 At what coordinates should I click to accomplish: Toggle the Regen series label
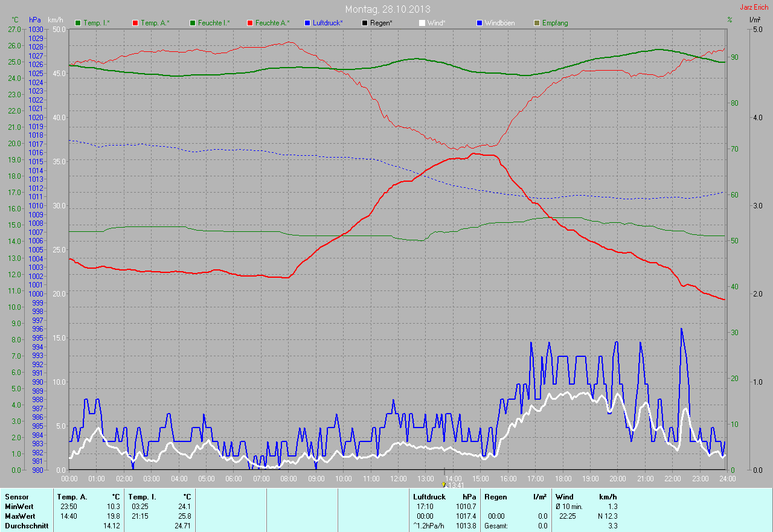click(381, 23)
